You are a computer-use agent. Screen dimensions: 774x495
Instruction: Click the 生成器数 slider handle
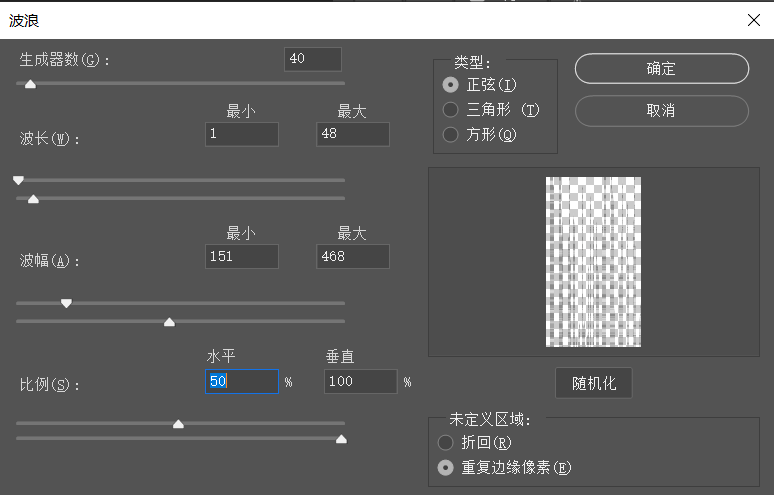coord(30,84)
